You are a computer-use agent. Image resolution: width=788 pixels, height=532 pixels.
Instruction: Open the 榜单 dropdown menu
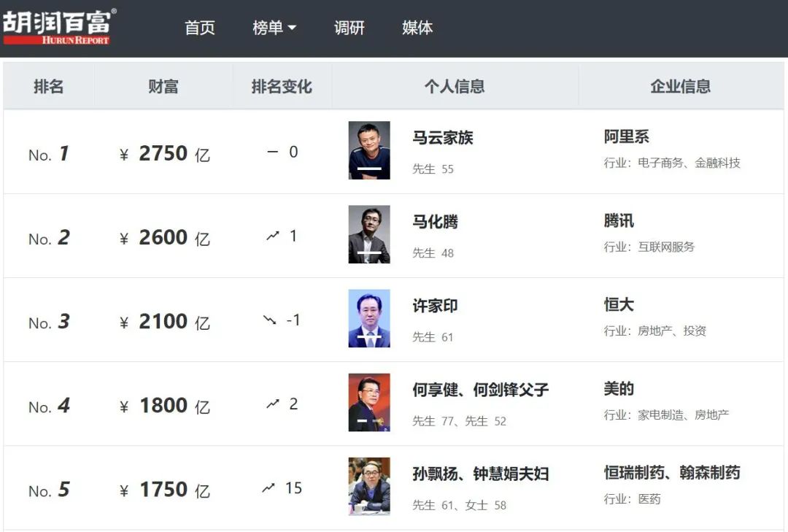tap(274, 28)
